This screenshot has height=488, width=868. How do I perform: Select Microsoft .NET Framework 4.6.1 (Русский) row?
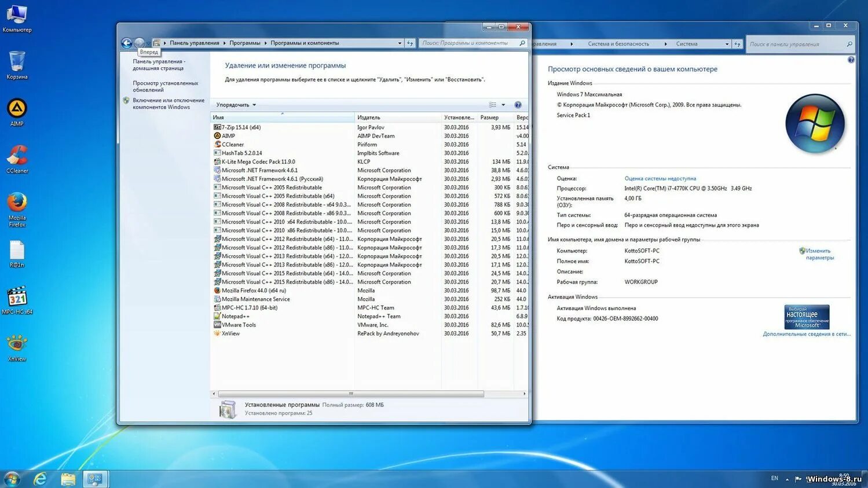(x=370, y=179)
